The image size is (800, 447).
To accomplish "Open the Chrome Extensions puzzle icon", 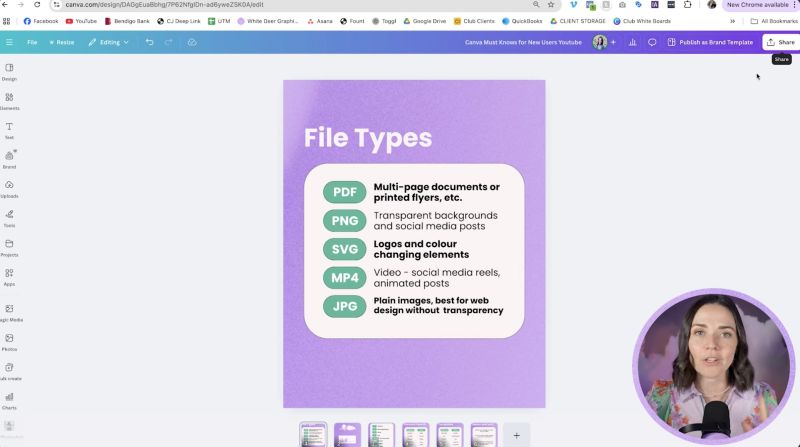I will coord(688,5).
